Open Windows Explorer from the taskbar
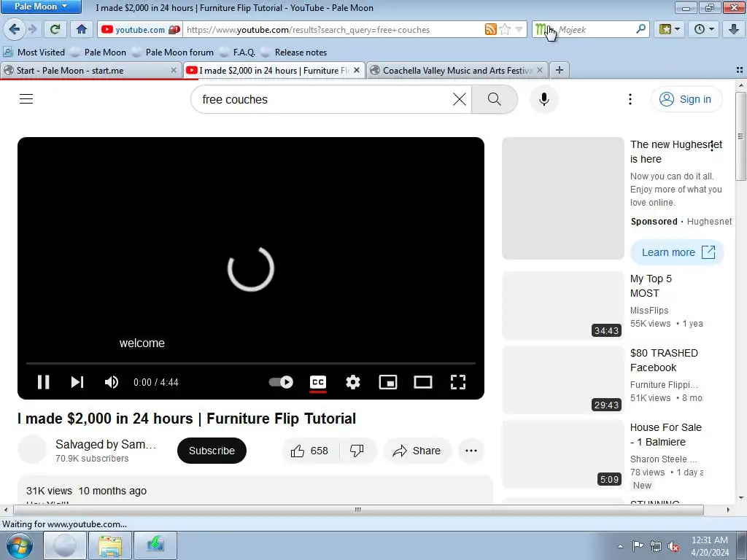 click(x=110, y=545)
